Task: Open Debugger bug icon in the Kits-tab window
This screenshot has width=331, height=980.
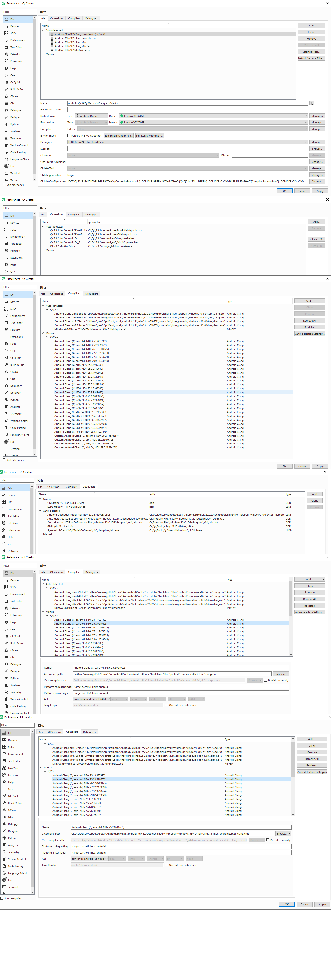Action: click(x=7, y=110)
